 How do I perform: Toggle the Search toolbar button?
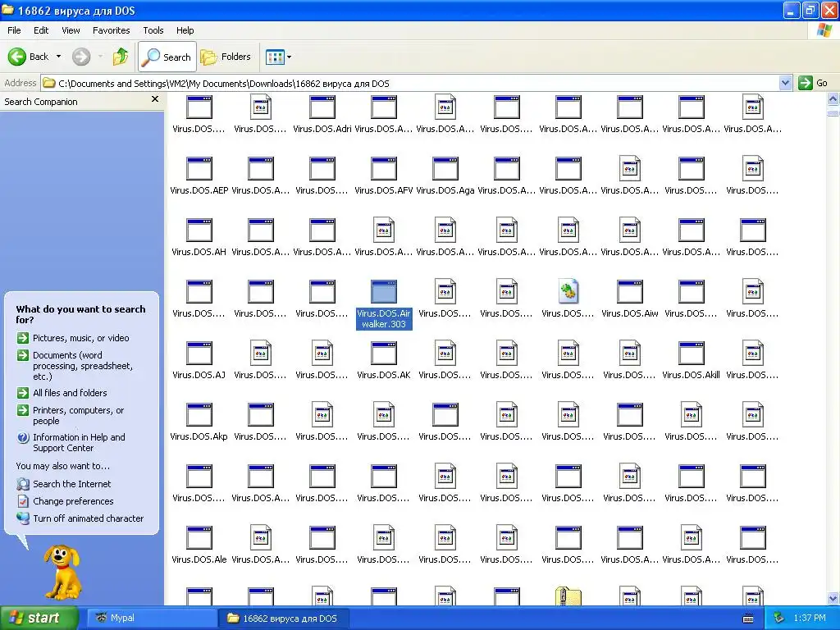[x=167, y=57]
